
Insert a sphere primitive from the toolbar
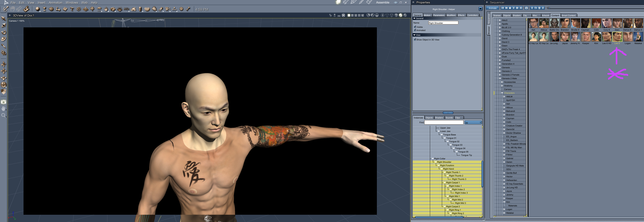(37, 9)
